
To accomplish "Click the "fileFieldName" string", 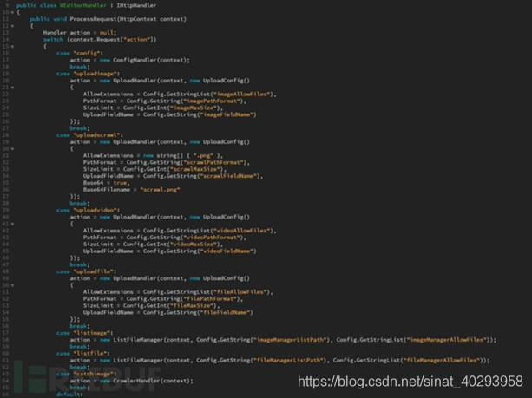I will 226,312.
